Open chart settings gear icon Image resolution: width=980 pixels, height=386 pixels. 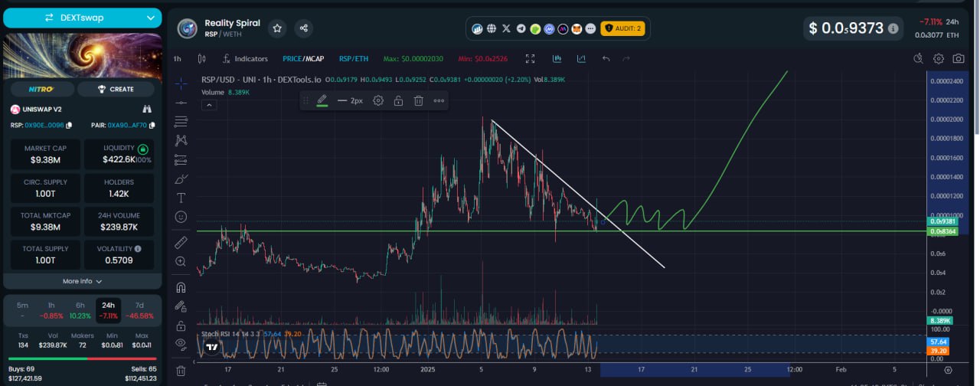[939, 58]
